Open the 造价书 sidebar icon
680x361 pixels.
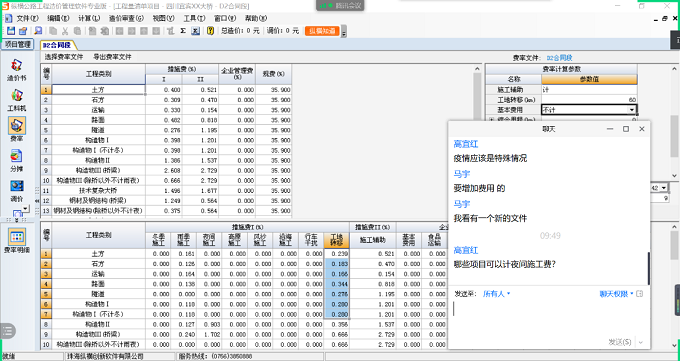pyautogui.click(x=16, y=70)
